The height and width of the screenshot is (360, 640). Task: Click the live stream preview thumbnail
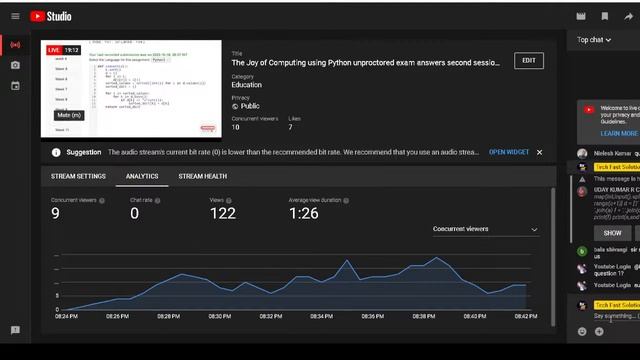click(131, 89)
